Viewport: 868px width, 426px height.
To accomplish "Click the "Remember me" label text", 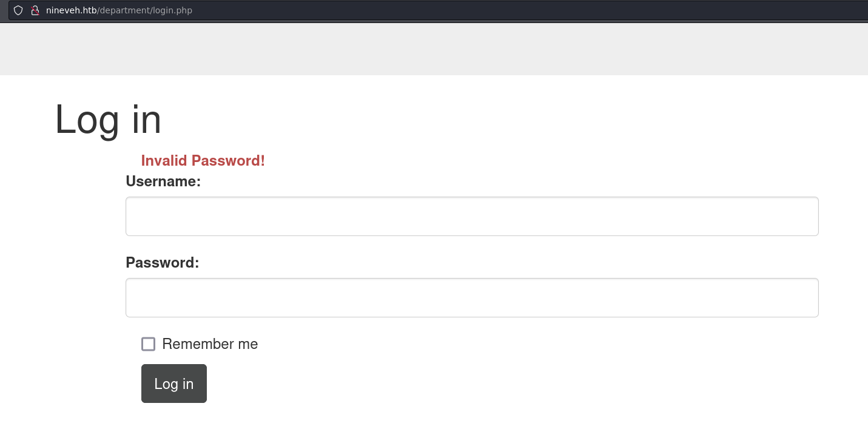I will click(x=210, y=344).
